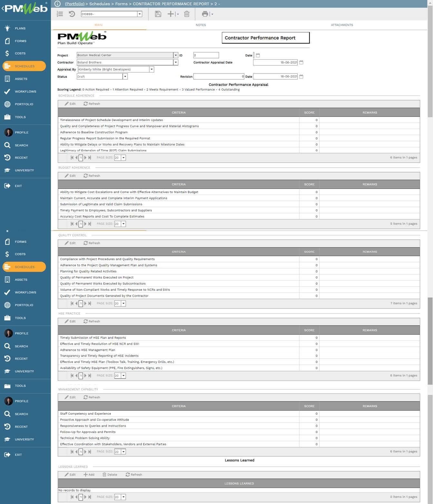Click Score header of Schedule Adherence grid
This screenshot has height=504, width=433.
tap(309, 113)
